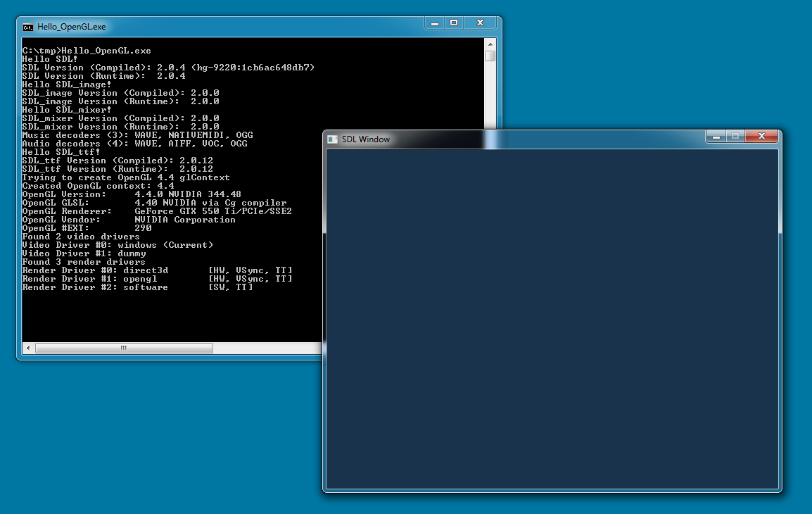Viewport: 812px width, 514px height.
Task: Click 'Video Driver #0: windows (Current)' line
Action: (x=118, y=245)
